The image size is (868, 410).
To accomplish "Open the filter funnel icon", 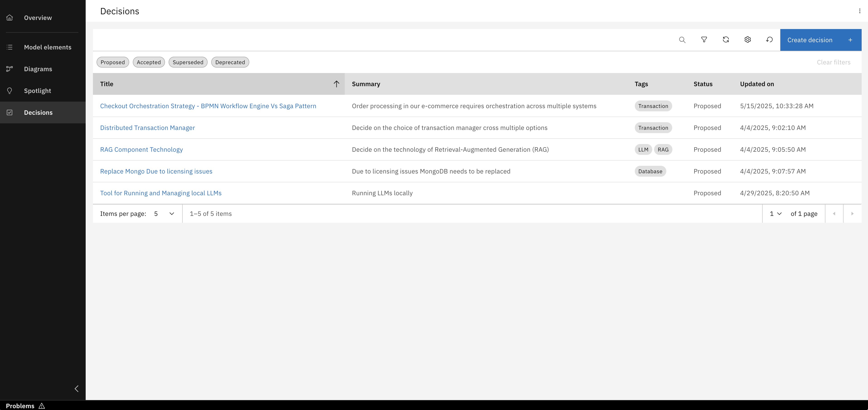I will pyautogui.click(x=704, y=40).
